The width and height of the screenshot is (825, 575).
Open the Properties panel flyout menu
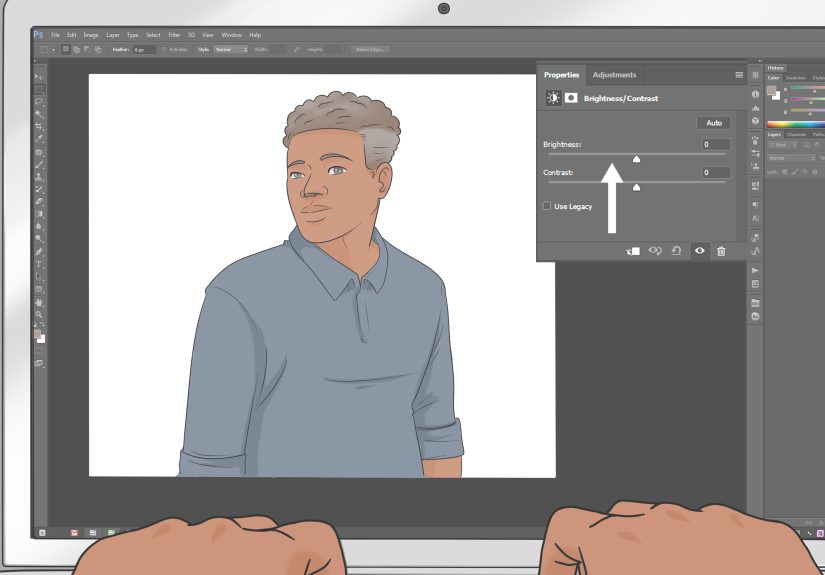tap(739, 75)
